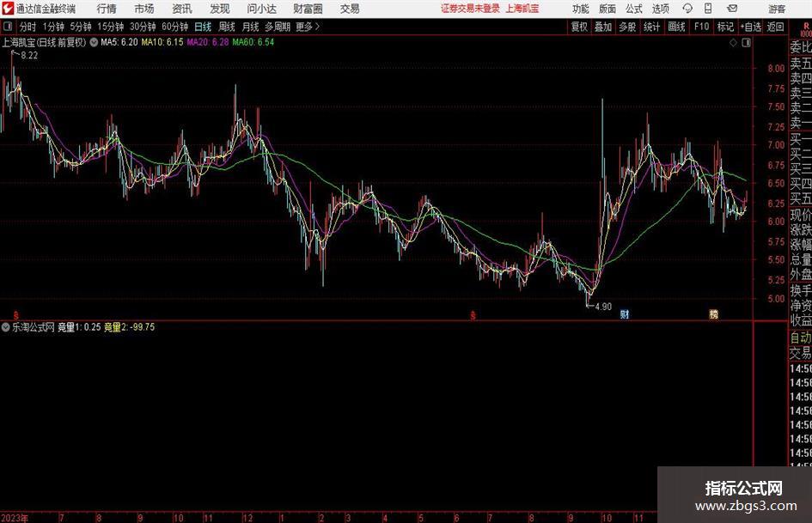Toggle the right info panel icon

746,43
